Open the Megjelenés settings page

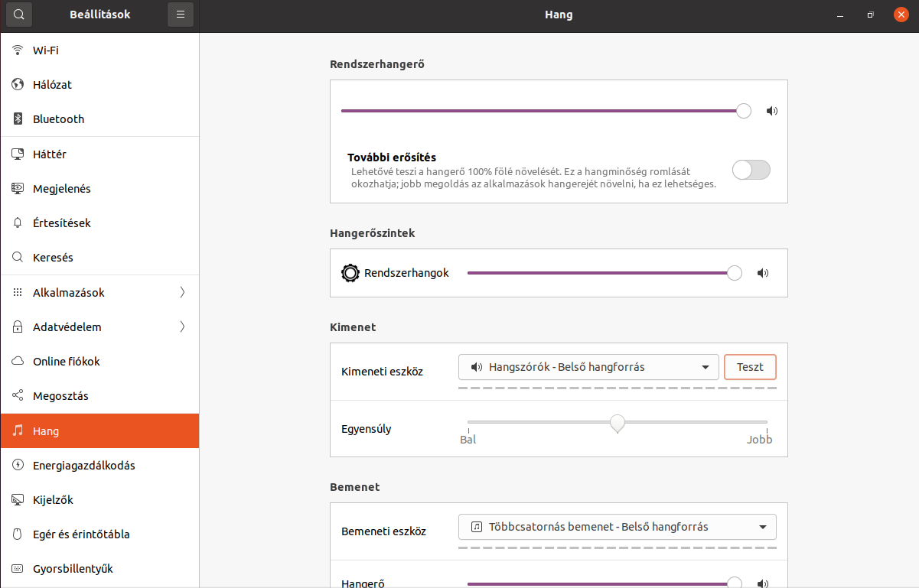pyautogui.click(x=99, y=189)
